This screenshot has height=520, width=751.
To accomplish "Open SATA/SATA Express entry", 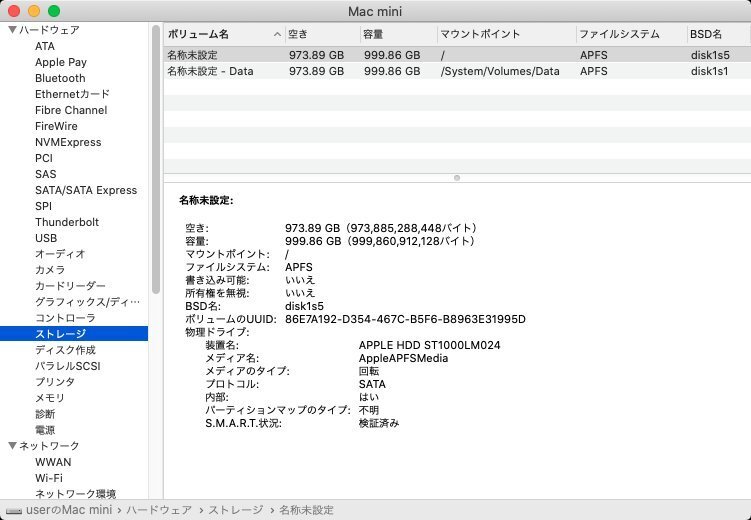I will point(86,190).
